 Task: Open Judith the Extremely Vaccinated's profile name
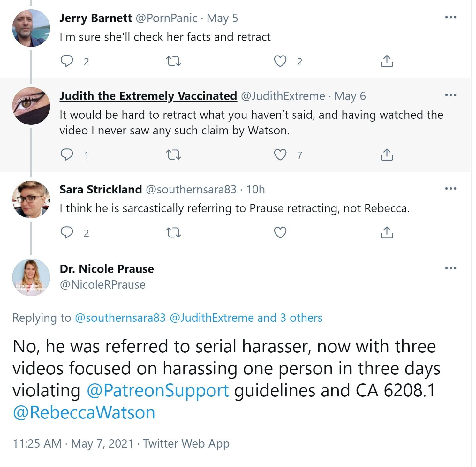(x=148, y=96)
